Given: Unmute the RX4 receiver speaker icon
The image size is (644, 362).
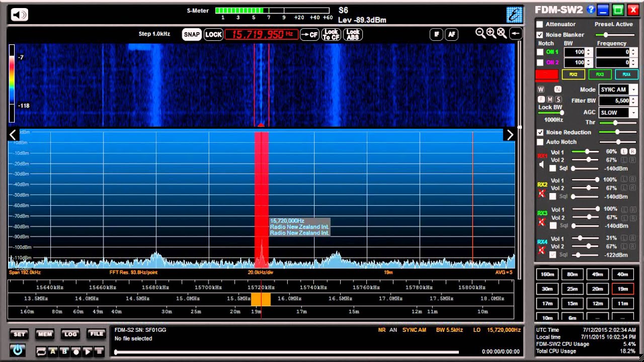Looking at the screenshot, I should click(x=542, y=250).
